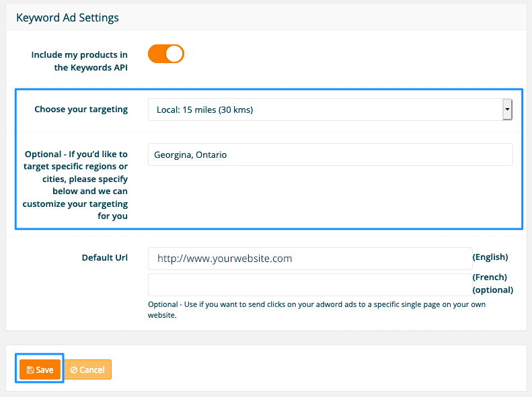The height and width of the screenshot is (397, 532).
Task: Click the '(English)' label beside URL field
Action: pos(490,257)
